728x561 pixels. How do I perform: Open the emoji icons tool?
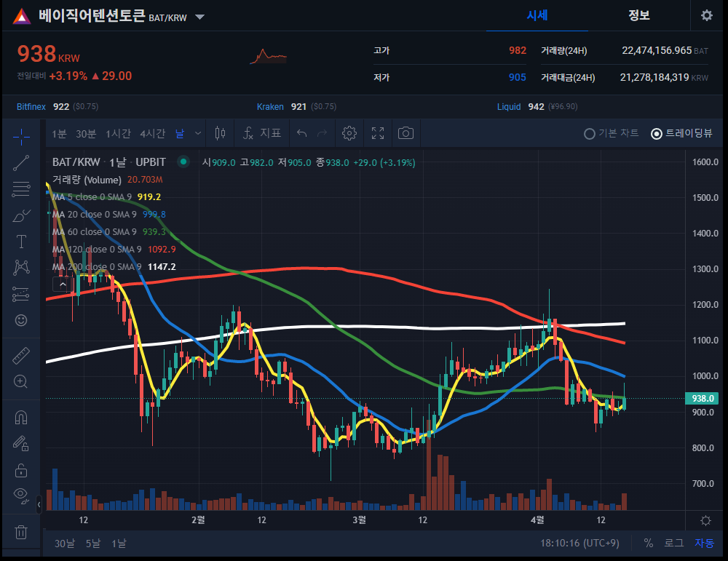21,320
